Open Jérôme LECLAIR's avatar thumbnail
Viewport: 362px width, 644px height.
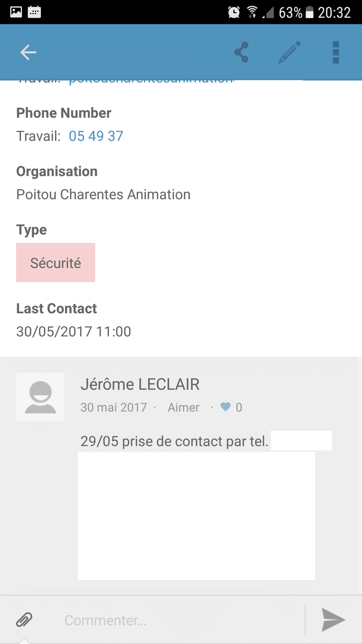pyautogui.click(x=40, y=397)
